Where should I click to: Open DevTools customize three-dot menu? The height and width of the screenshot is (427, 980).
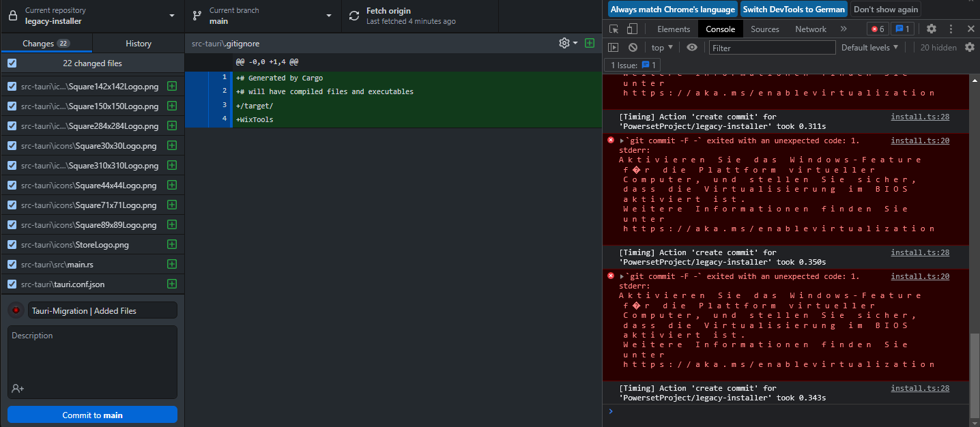pos(951,29)
